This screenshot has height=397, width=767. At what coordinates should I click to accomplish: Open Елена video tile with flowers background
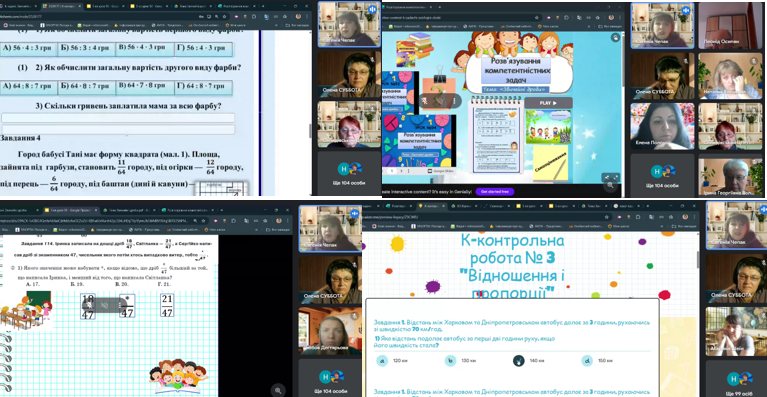[662, 126]
